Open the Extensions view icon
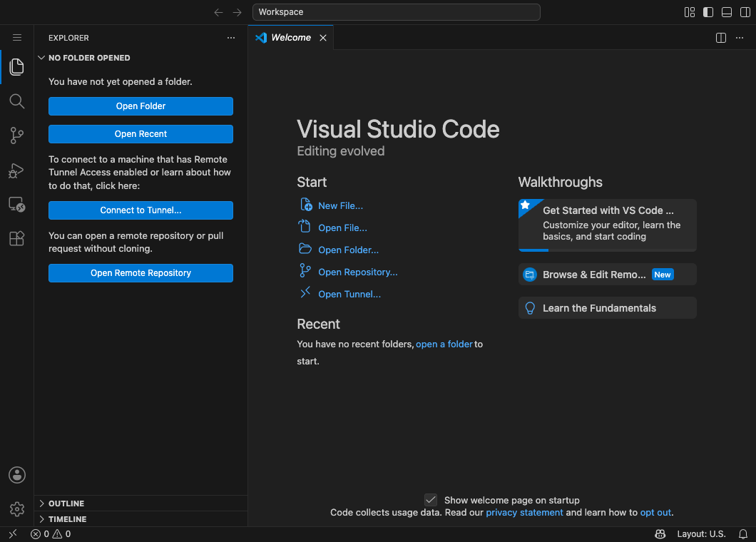Image resolution: width=756 pixels, height=542 pixels. pos(17,238)
